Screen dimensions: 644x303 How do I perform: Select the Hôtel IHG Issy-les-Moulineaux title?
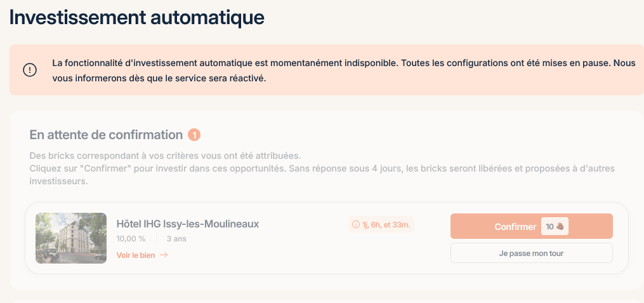click(188, 224)
